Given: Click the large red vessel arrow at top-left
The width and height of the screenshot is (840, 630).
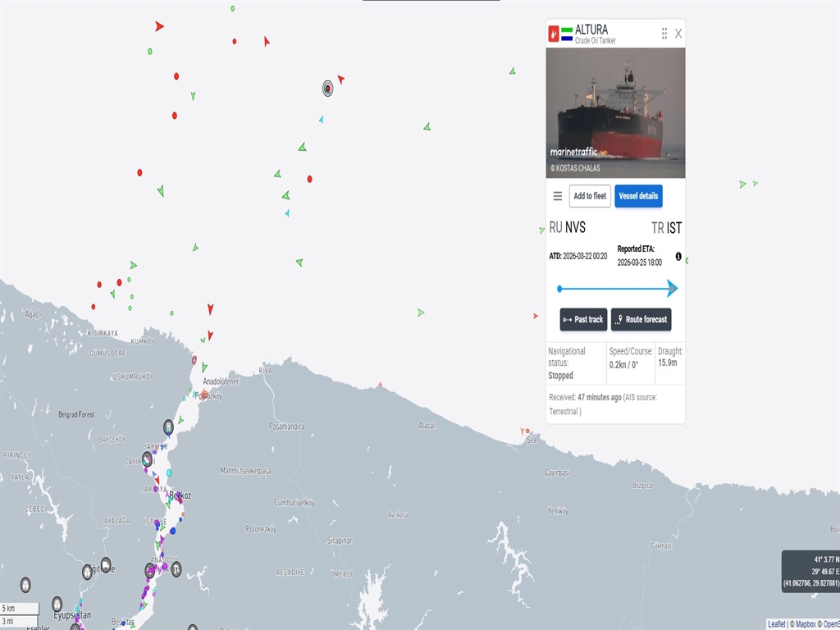Looking at the screenshot, I should coord(159,26).
